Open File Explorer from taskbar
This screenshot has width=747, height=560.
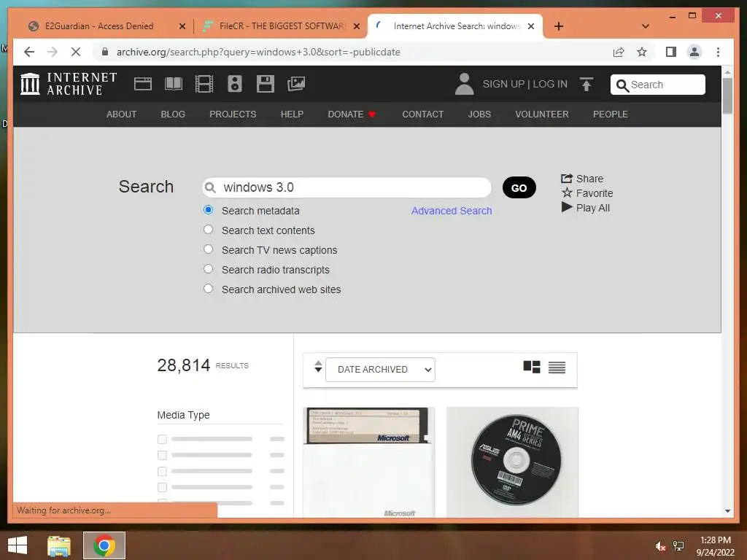(59, 545)
